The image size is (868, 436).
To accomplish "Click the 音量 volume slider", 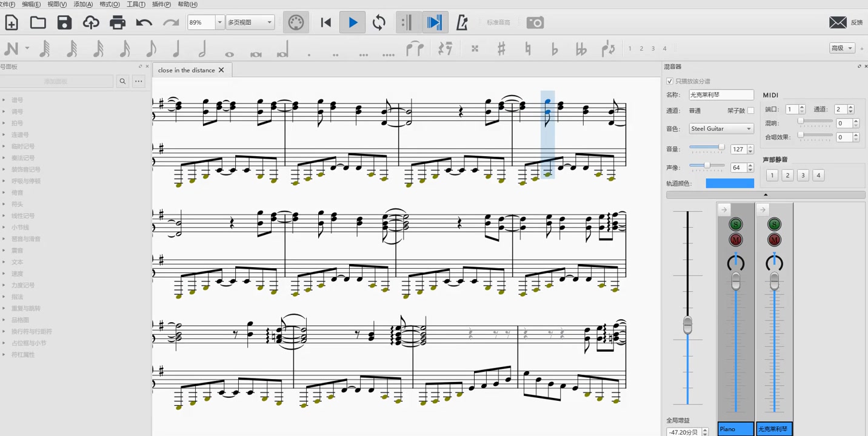I will pyautogui.click(x=707, y=148).
